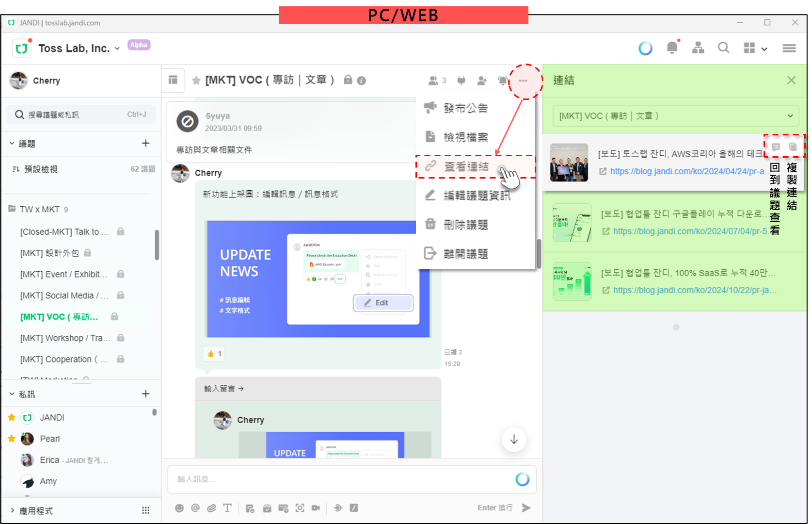The height and width of the screenshot is (524, 812).
Task: Click the attach file paperclip icon
Action: click(211, 508)
